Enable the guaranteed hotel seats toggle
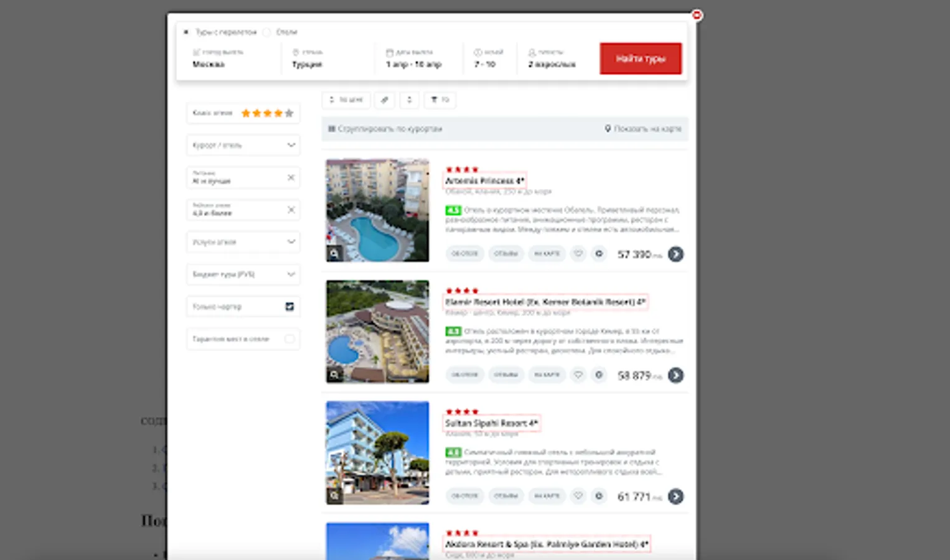Viewport: 950px width, 560px height. click(x=289, y=339)
